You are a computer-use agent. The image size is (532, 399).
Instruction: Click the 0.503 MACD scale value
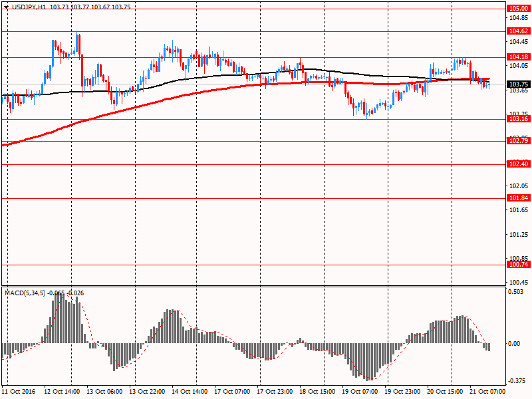pyautogui.click(x=515, y=291)
